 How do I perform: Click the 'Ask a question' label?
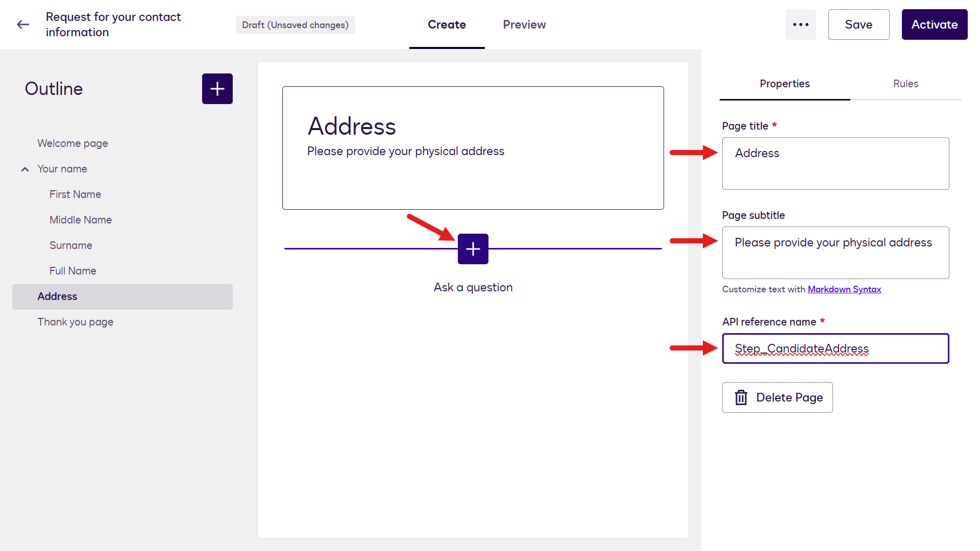[x=473, y=287]
